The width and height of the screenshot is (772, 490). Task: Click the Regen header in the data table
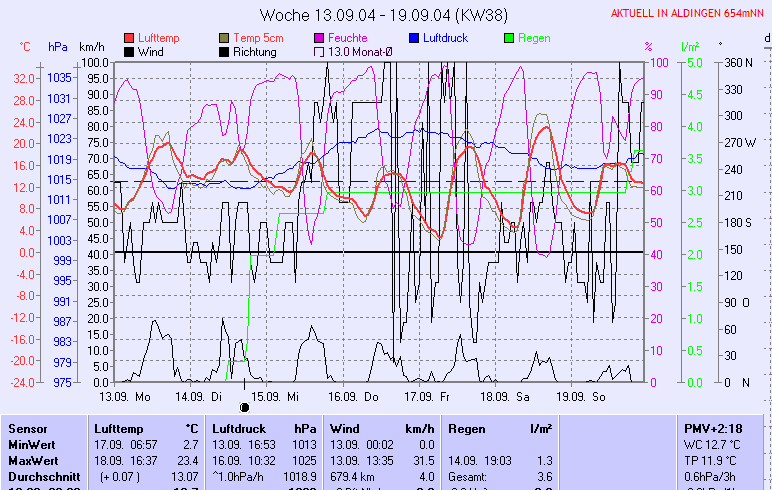coord(468,428)
